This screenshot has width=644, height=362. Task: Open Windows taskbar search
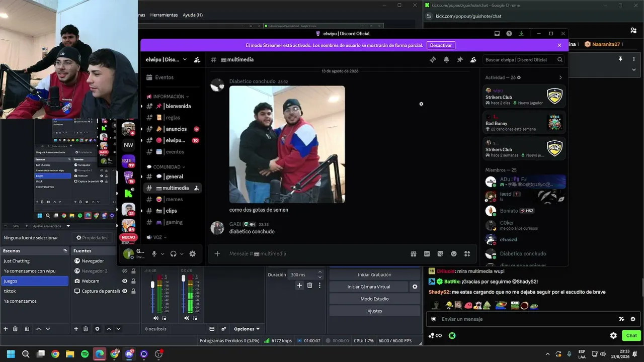(x=26, y=354)
